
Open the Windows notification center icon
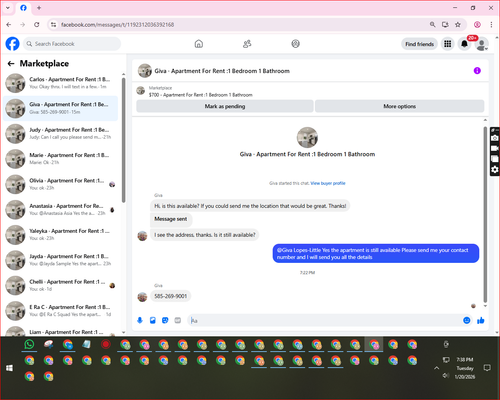pyautogui.click(x=487, y=368)
